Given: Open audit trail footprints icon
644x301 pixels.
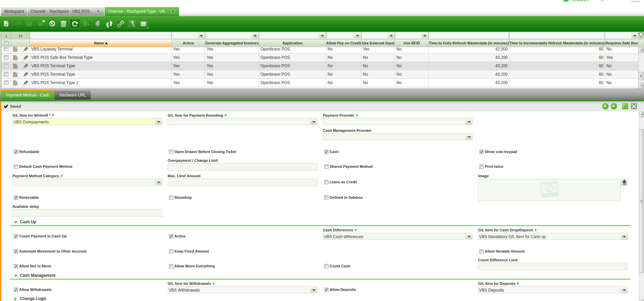Looking at the screenshot, I should (x=109, y=24).
